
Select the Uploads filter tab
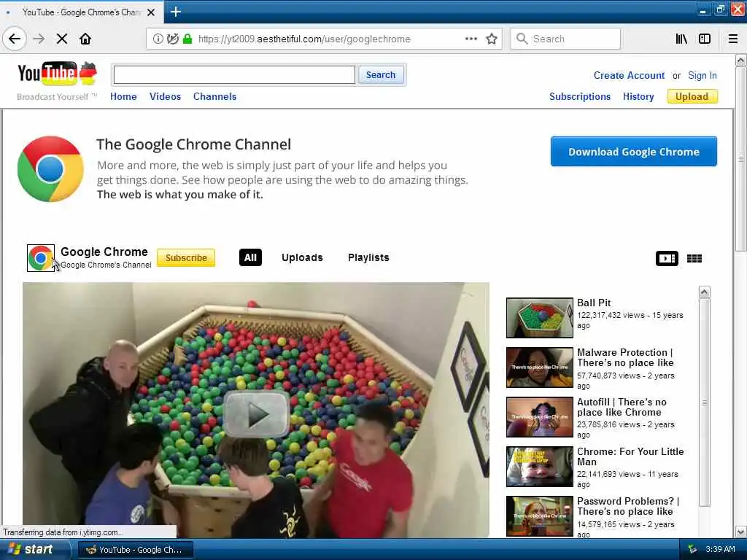point(302,257)
